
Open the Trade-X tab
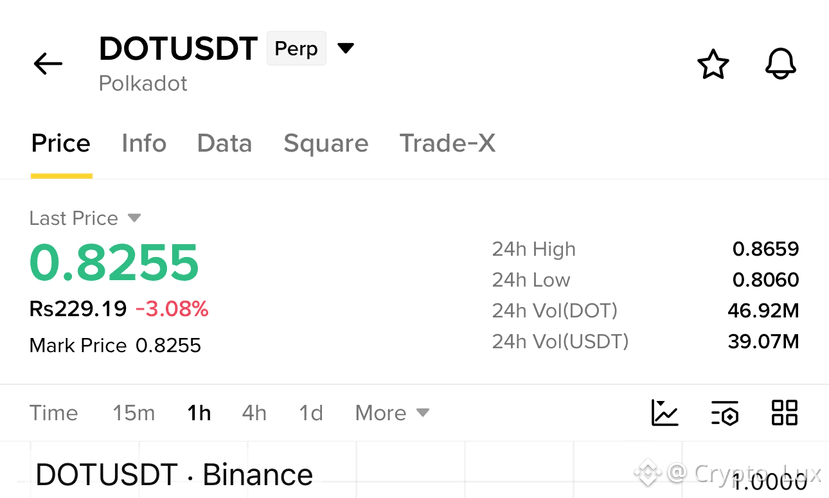click(x=447, y=143)
